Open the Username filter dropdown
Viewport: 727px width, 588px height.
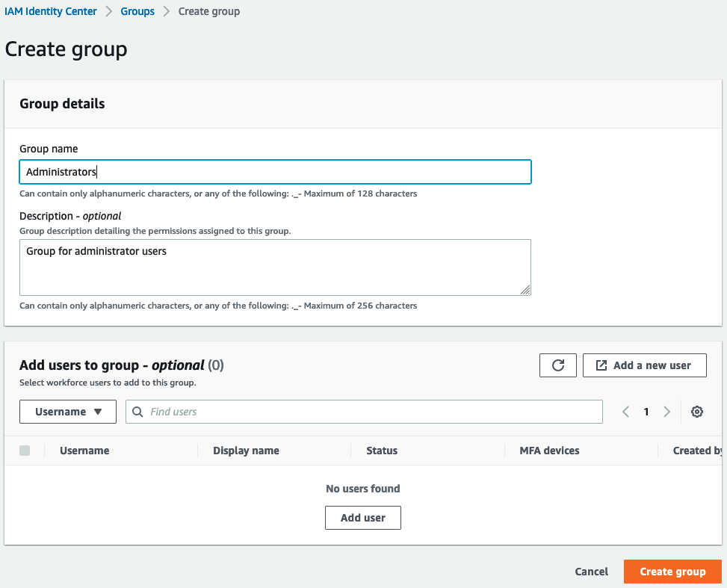[68, 412]
